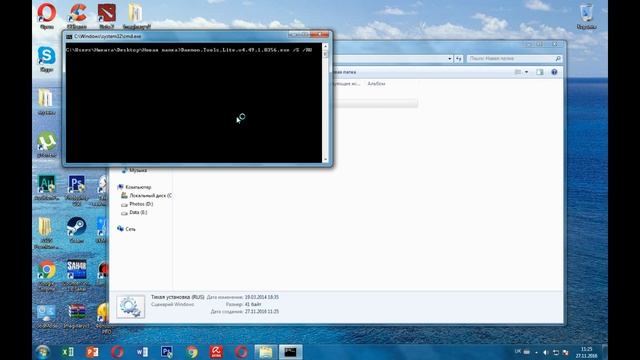
Task: Click the file thumbnail in details pane
Action: 131,307
